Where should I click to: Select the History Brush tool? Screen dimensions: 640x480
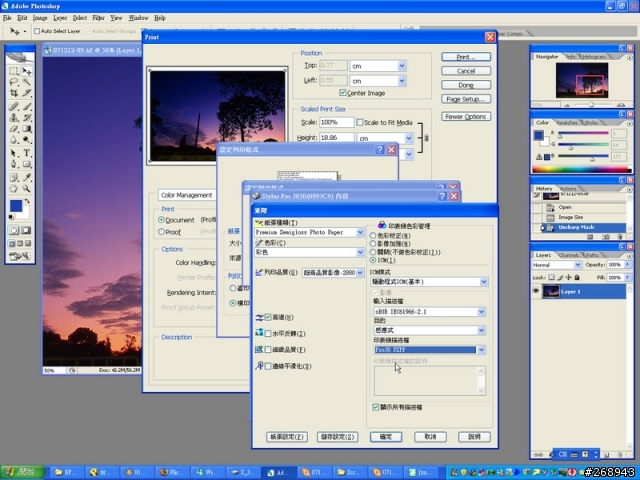(27, 118)
